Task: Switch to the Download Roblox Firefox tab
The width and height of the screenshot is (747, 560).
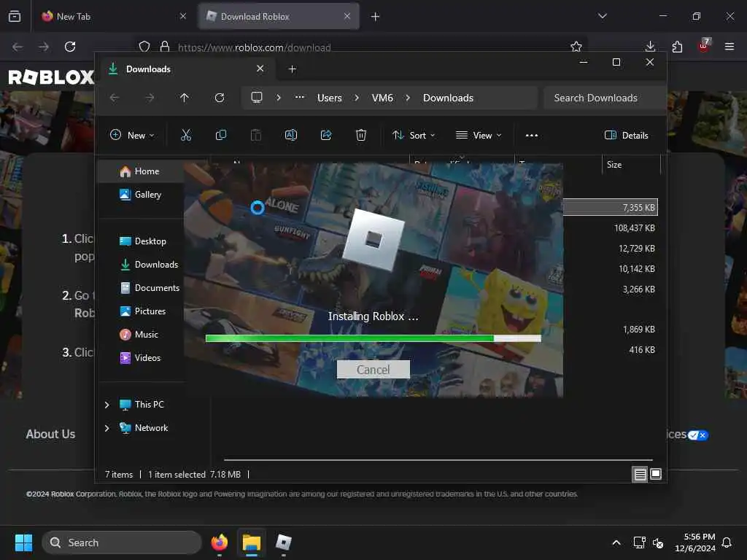Action: click(x=279, y=16)
